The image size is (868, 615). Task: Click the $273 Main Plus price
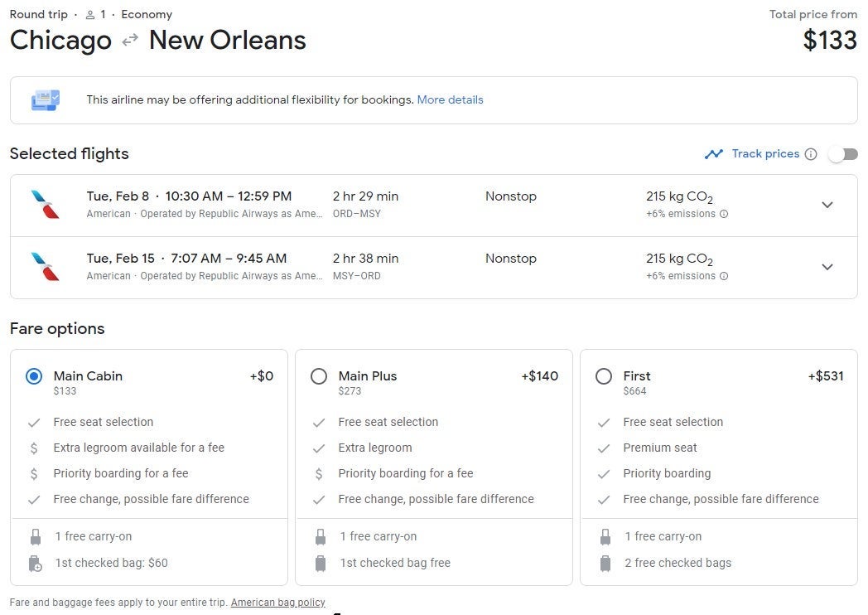[350, 391]
